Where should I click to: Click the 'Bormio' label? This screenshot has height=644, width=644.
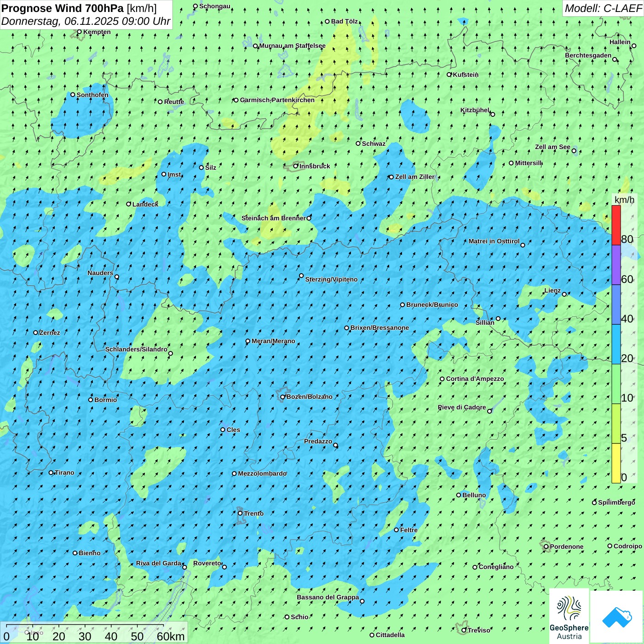click(105, 400)
